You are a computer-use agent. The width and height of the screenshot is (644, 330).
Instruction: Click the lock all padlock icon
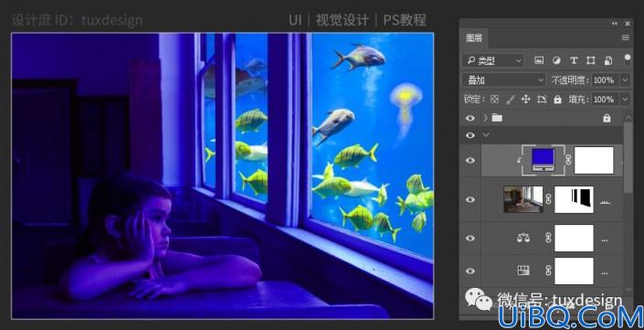click(557, 100)
